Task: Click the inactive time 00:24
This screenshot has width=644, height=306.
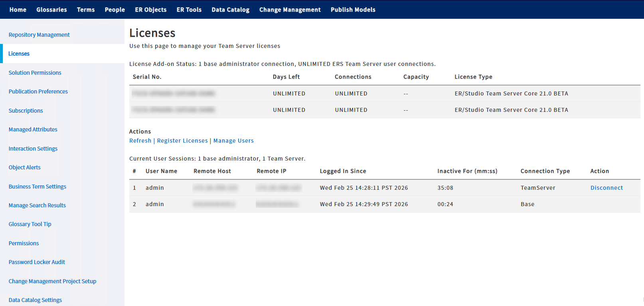Action: pyautogui.click(x=445, y=204)
